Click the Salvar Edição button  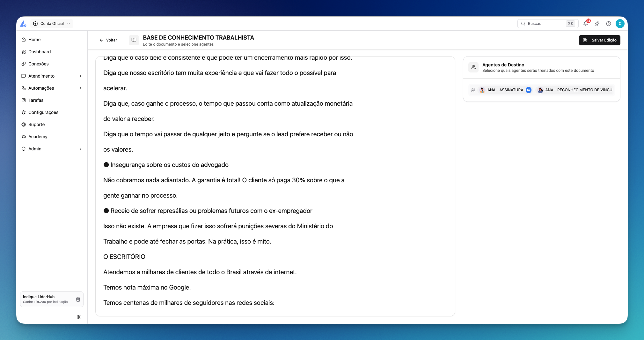click(599, 40)
